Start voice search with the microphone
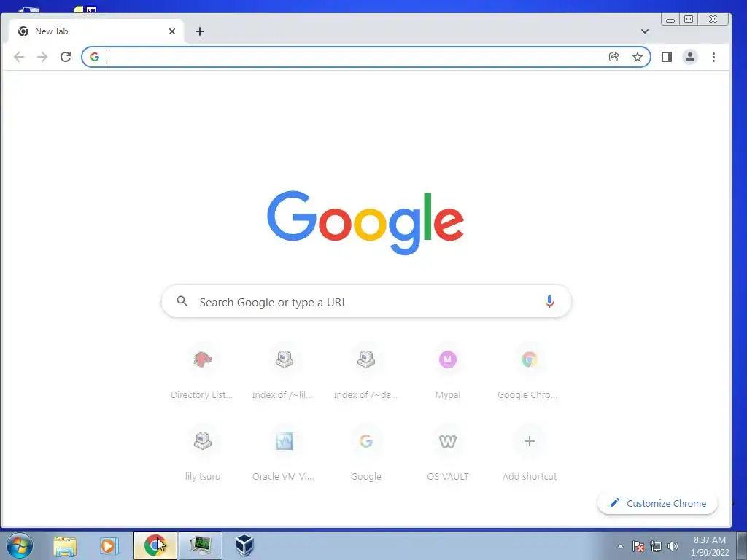Viewport: 747px width, 560px height. pyautogui.click(x=549, y=301)
